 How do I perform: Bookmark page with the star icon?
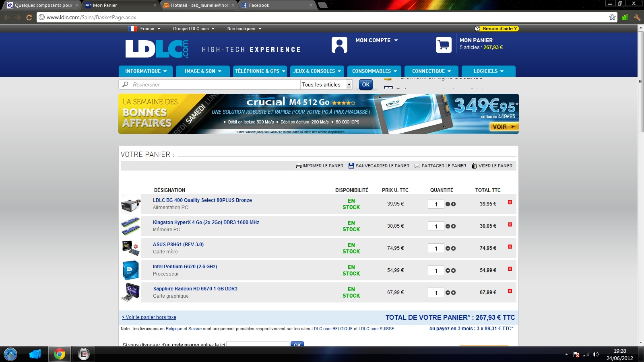point(612,17)
